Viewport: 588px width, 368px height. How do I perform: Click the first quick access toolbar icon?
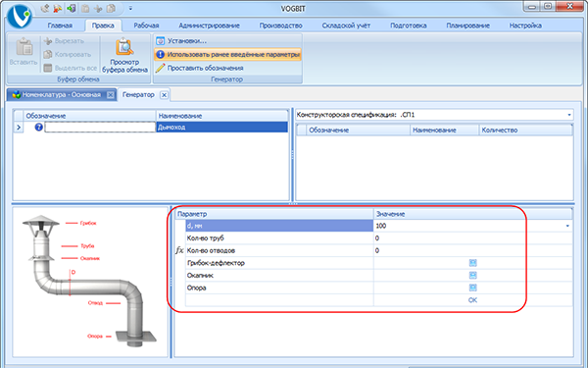[45, 8]
